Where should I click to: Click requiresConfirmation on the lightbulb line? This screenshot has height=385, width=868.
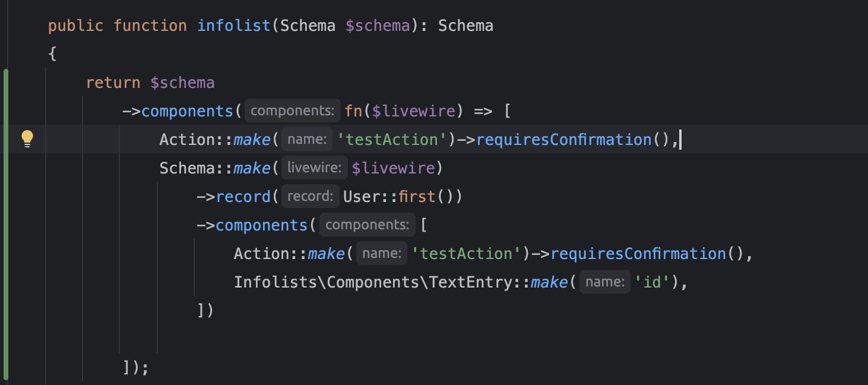pyautogui.click(x=563, y=140)
